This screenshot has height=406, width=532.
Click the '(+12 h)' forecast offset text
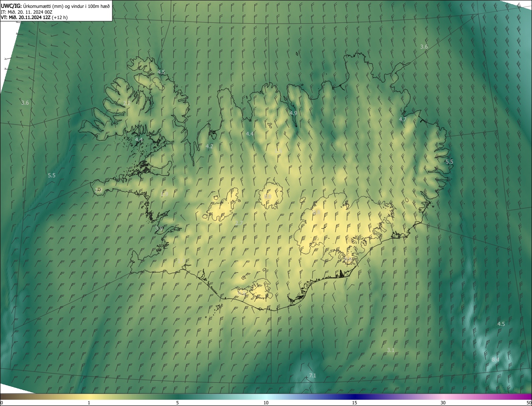(60, 17)
